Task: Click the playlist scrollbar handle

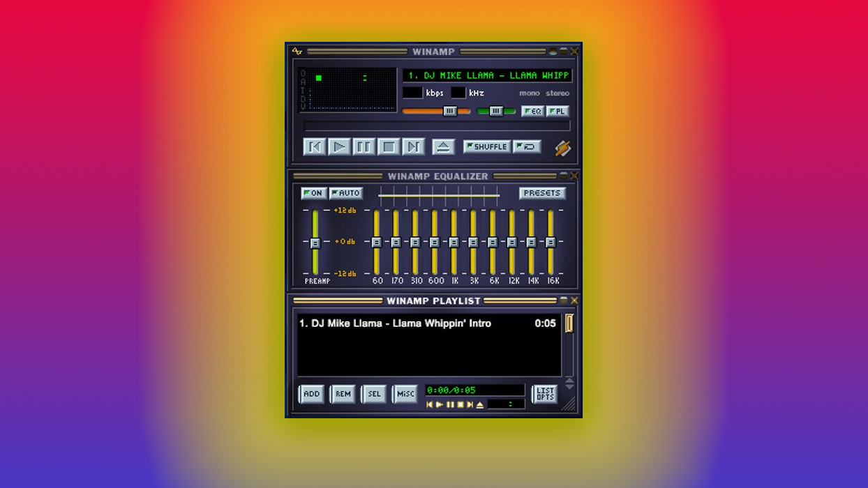Action: [x=569, y=323]
